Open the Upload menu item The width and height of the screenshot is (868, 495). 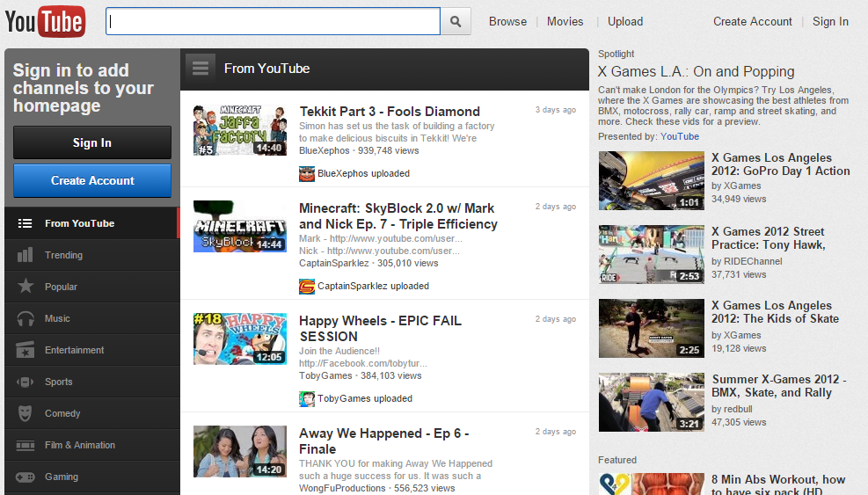point(625,22)
